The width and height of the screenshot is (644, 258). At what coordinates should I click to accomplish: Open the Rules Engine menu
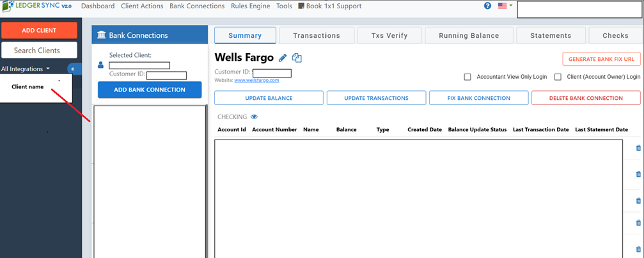point(251,6)
